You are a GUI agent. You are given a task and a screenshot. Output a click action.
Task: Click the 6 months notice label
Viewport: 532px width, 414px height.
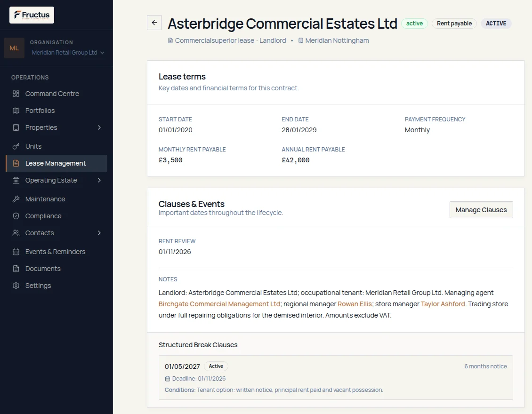pyautogui.click(x=485, y=366)
